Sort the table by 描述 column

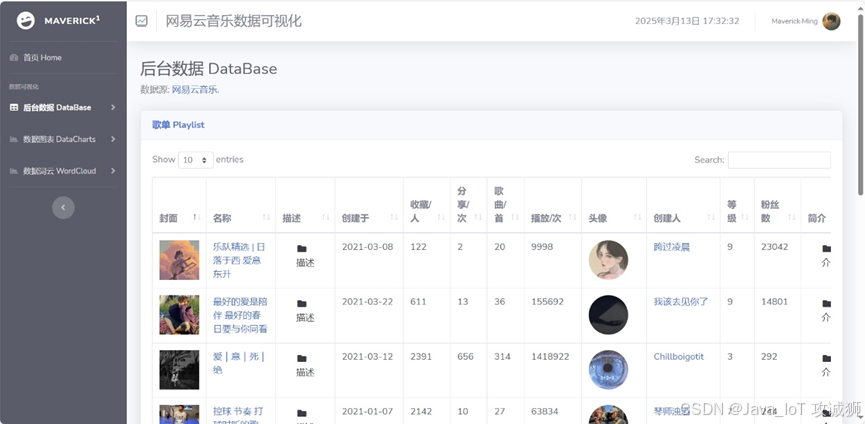point(326,217)
